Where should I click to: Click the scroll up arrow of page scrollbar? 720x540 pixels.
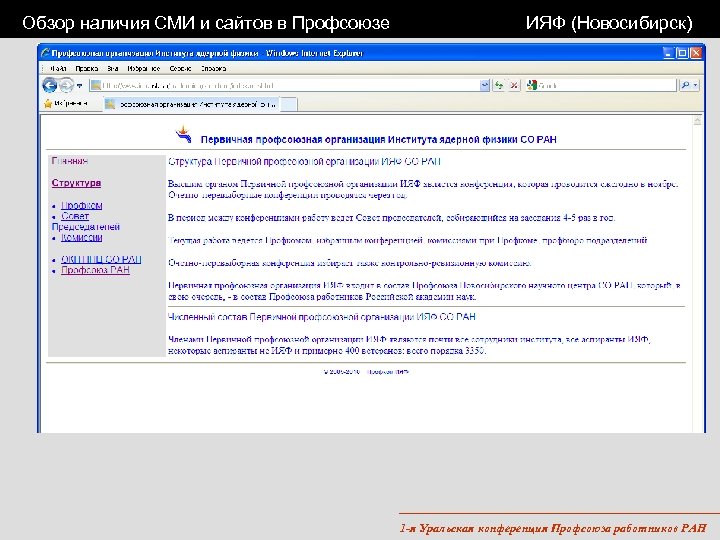click(697, 121)
